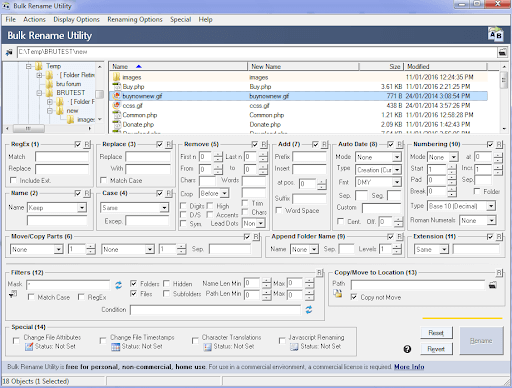
Task: Toggle the Match Case checkbox in Replace (3)
Action: (x=104, y=180)
